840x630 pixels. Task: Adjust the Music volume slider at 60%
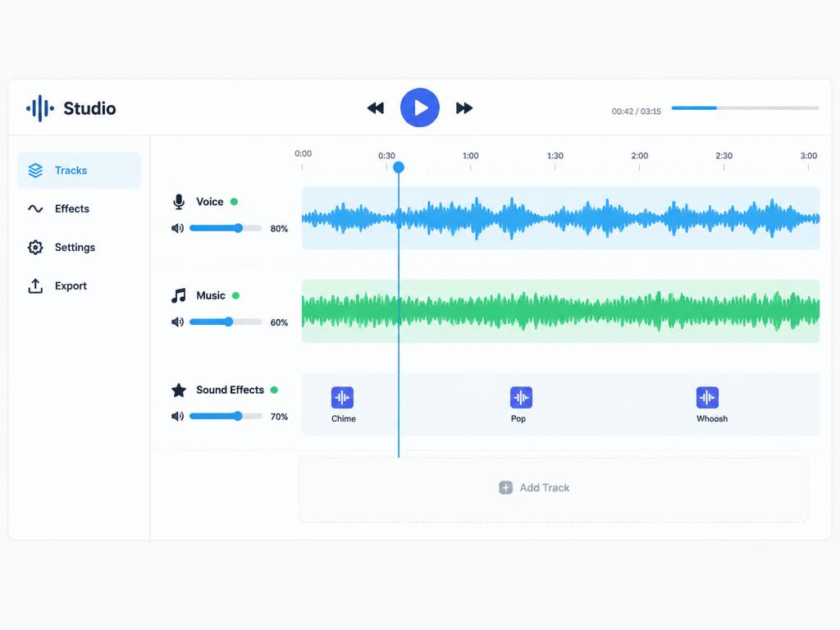coord(226,322)
